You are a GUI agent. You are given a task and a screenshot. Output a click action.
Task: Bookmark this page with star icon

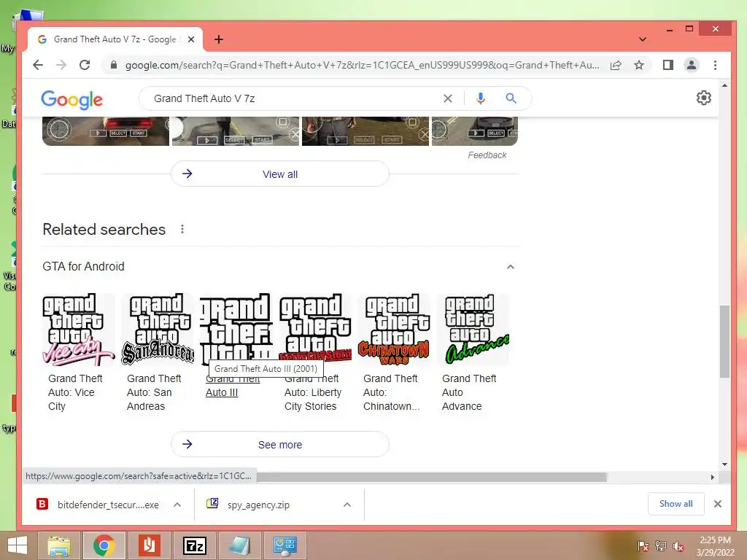tap(639, 65)
